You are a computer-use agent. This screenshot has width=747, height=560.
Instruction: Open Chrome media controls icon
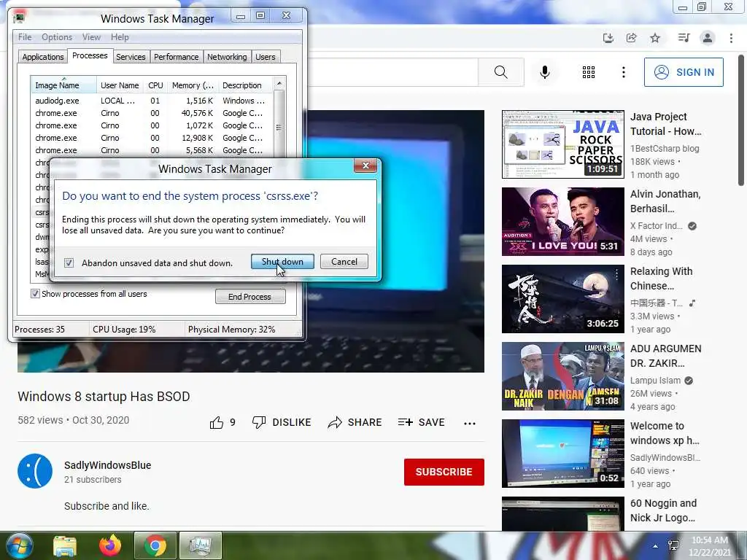point(684,38)
